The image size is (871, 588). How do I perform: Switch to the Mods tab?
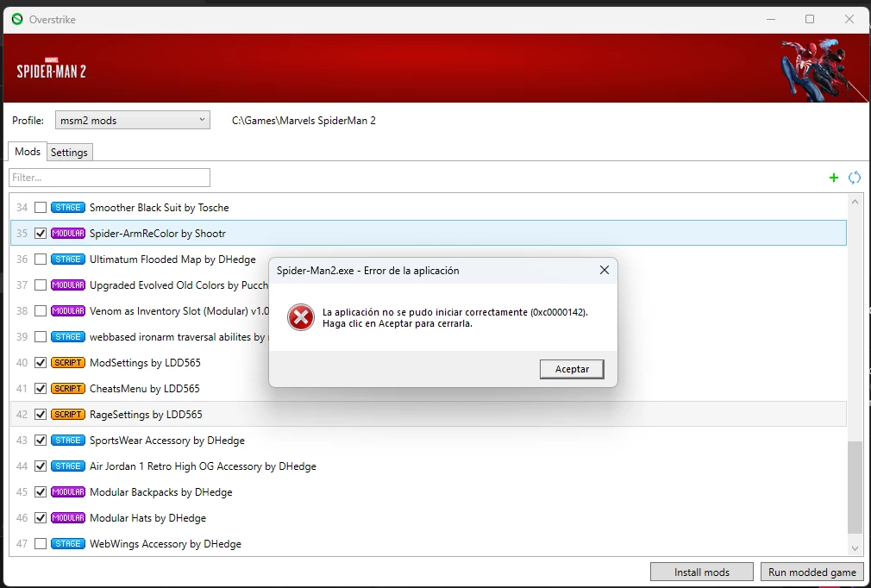point(28,152)
